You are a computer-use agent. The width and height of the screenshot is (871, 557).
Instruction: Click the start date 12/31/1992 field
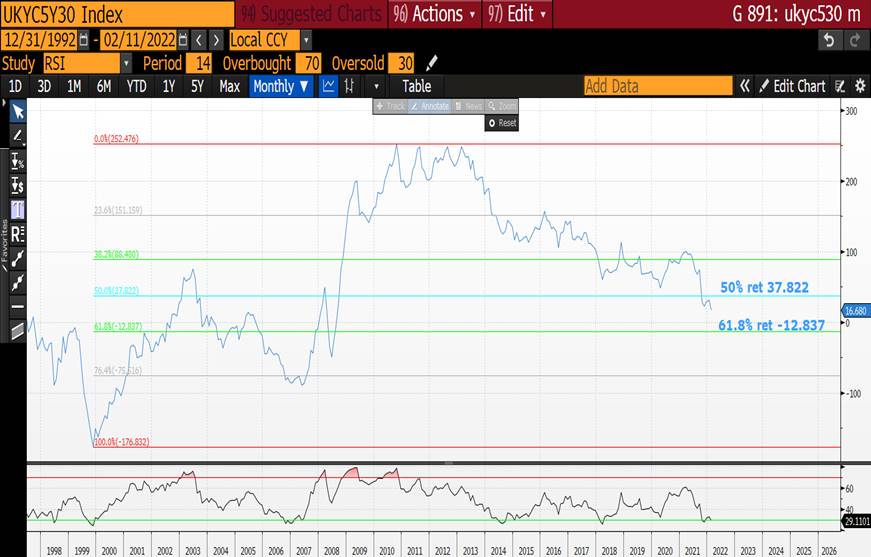click(x=41, y=40)
